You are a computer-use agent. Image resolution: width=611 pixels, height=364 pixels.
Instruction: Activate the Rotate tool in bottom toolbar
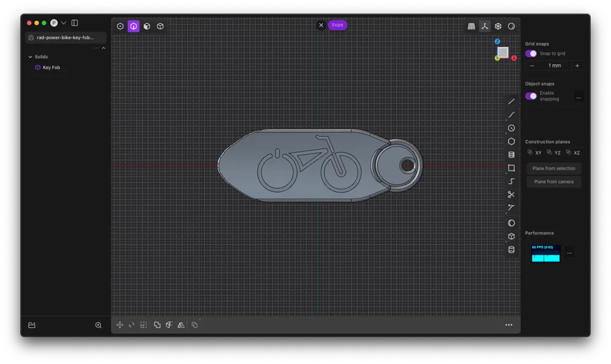pyautogui.click(x=132, y=324)
